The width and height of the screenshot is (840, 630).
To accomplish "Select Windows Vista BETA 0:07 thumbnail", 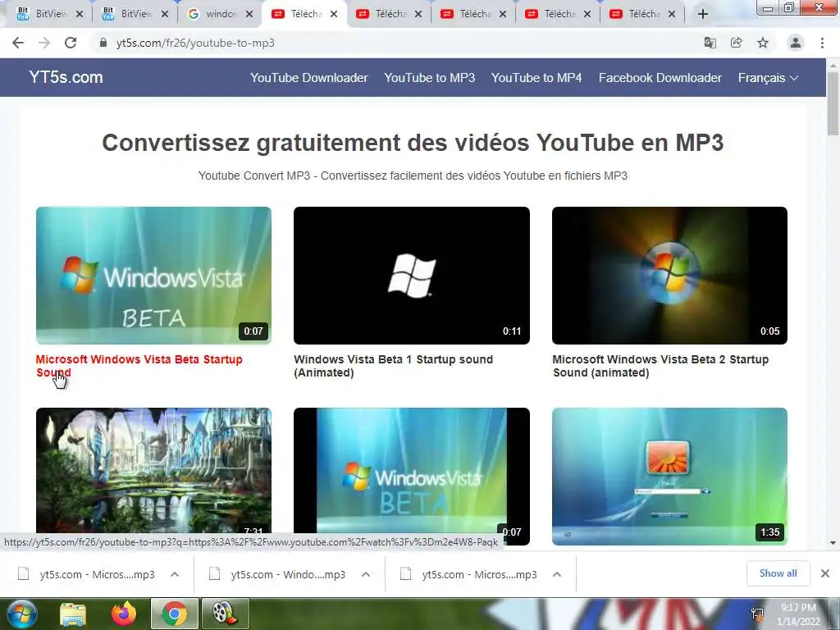I will 153,276.
